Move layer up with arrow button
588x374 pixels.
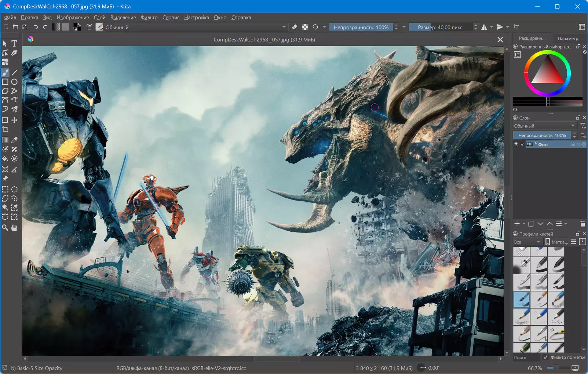[x=549, y=224]
